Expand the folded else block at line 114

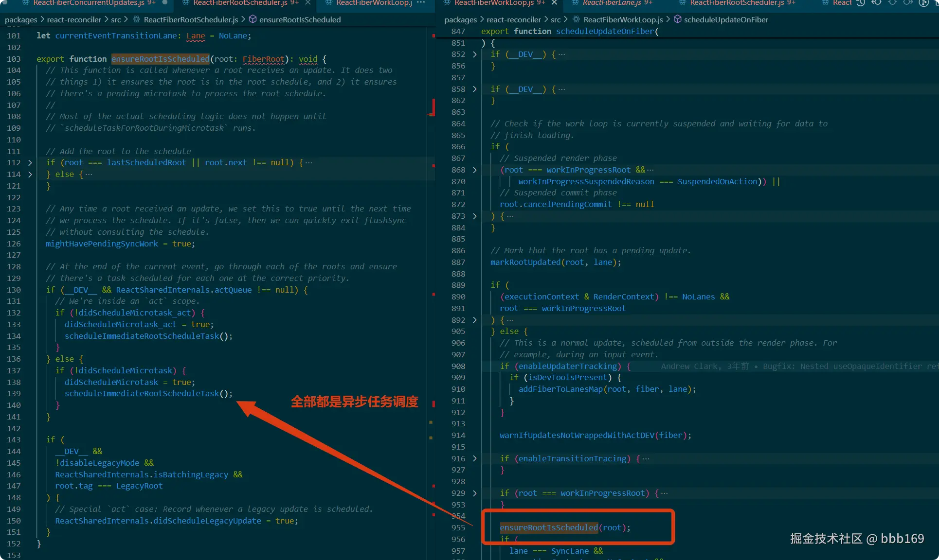click(x=30, y=175)
